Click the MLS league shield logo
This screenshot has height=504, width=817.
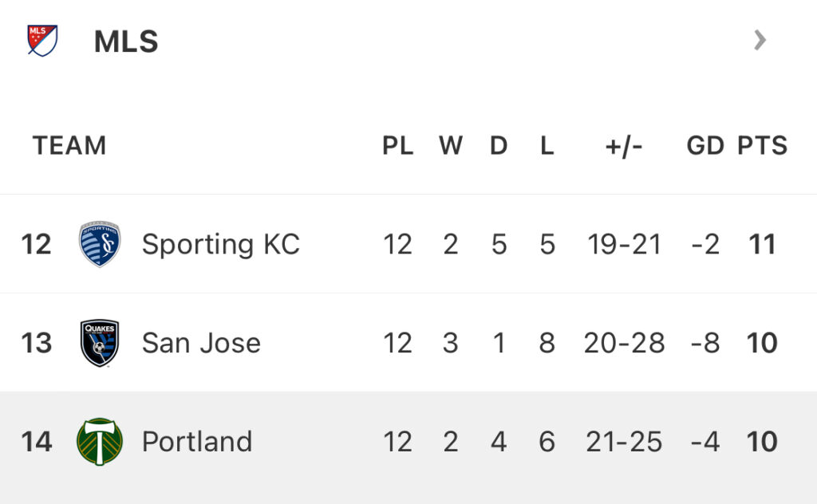click(x=42, y=41)
